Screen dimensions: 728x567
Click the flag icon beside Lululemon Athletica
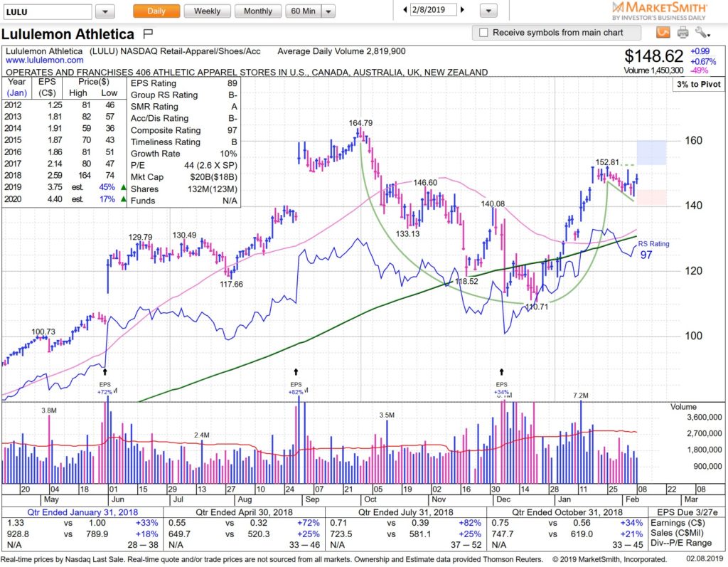pos(148,33)
